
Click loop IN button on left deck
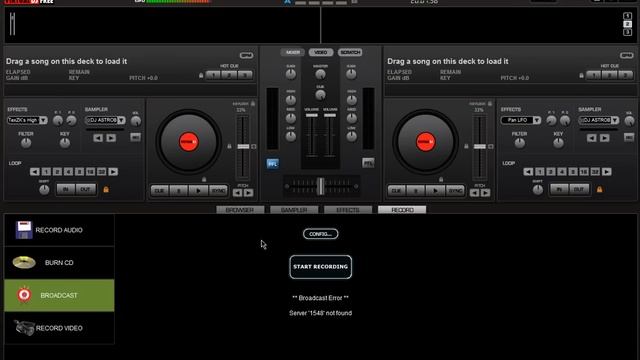pos(66,189)
